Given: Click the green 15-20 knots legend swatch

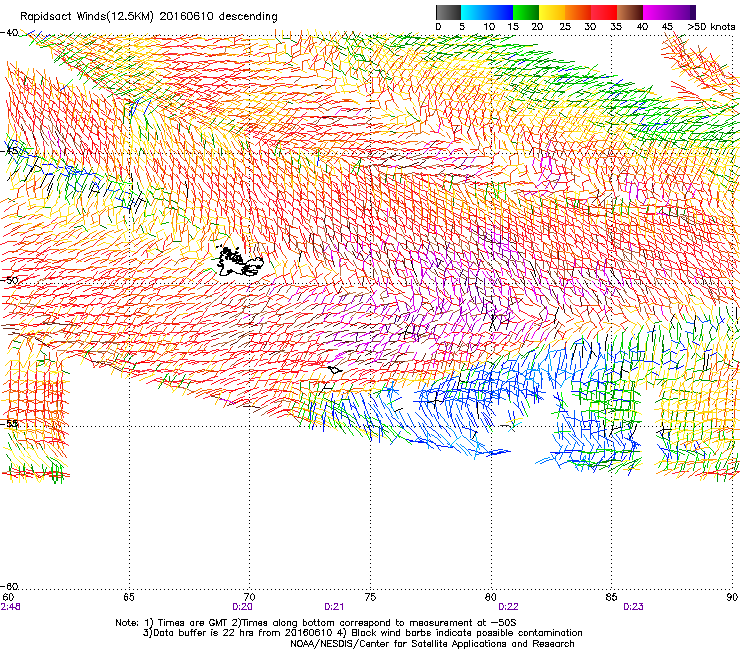Looking at the screenshot, I should point(526,12).
